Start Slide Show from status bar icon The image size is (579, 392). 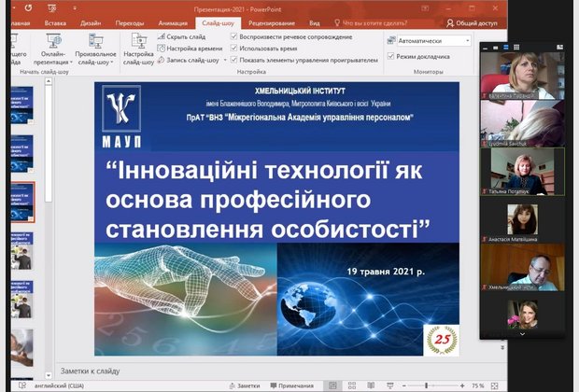[x=390, y=385]
